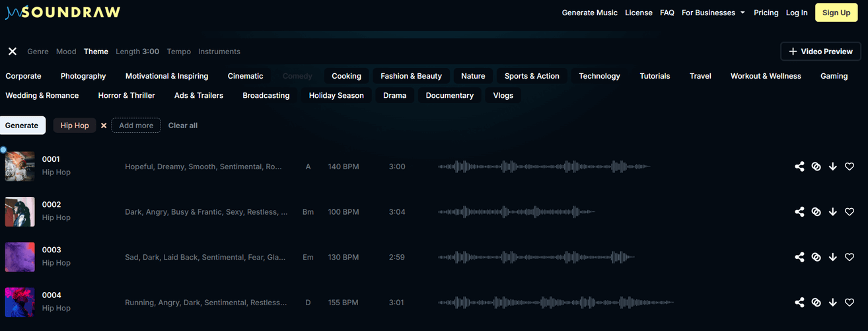868x331 pixels.
Task: Expand the For Businesses dropdown
Action: (713, 13)
